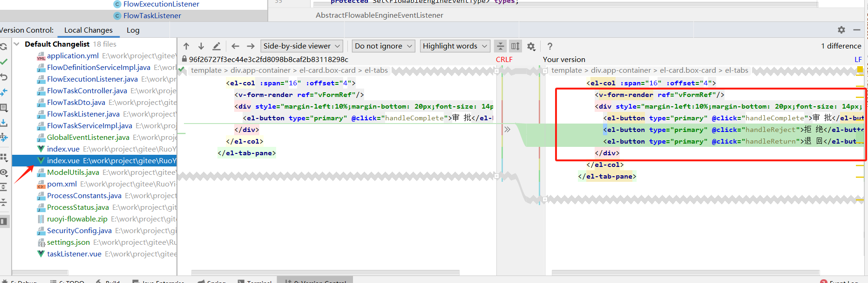
Task: Open diff help question mark
Action: point(550,46)
